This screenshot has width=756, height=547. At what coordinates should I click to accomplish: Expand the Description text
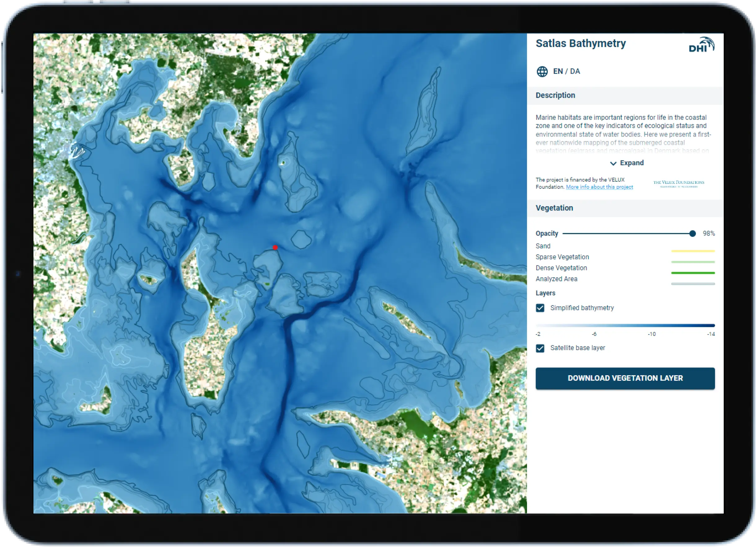[x=631, y=163]
